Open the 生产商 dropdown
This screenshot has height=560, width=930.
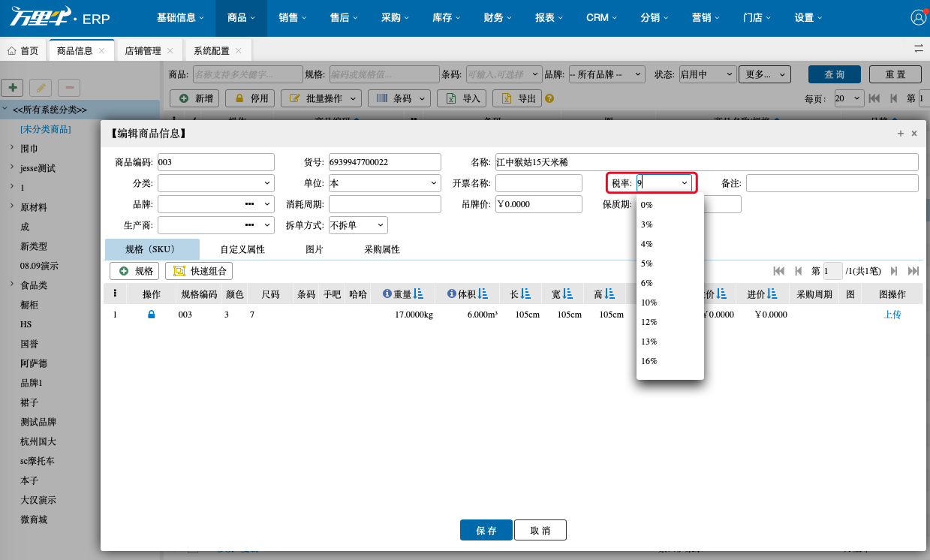(x=268, y=225)
